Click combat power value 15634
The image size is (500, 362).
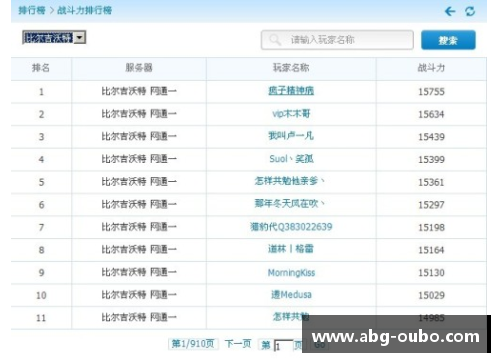coord(431,114)
